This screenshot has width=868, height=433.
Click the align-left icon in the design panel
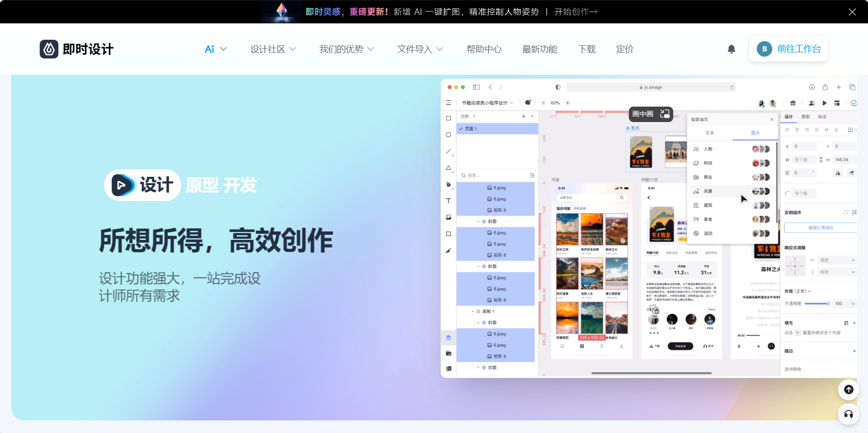[787, 130]
